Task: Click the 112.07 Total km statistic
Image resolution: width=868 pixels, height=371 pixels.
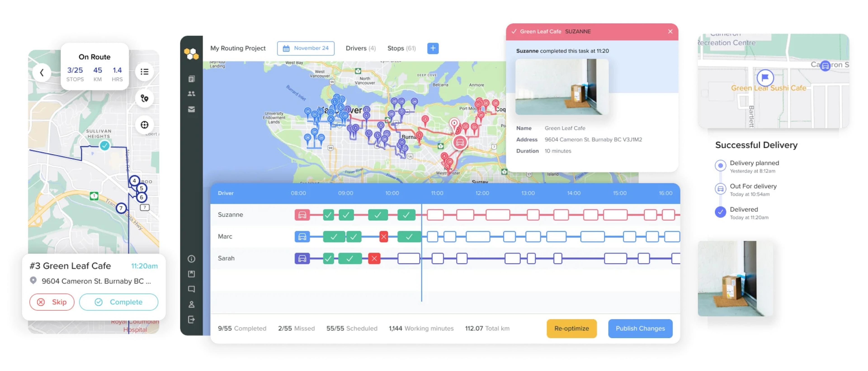Action: [487, 328]
